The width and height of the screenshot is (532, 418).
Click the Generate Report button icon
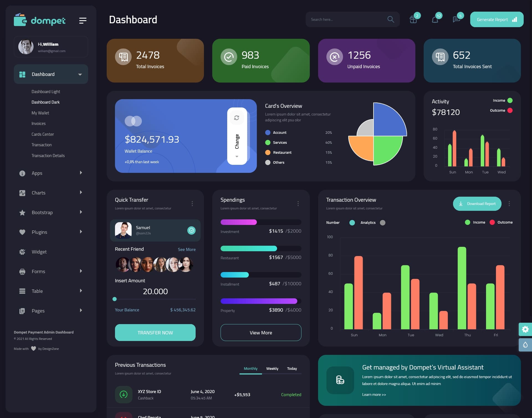[x=514, y=19]
